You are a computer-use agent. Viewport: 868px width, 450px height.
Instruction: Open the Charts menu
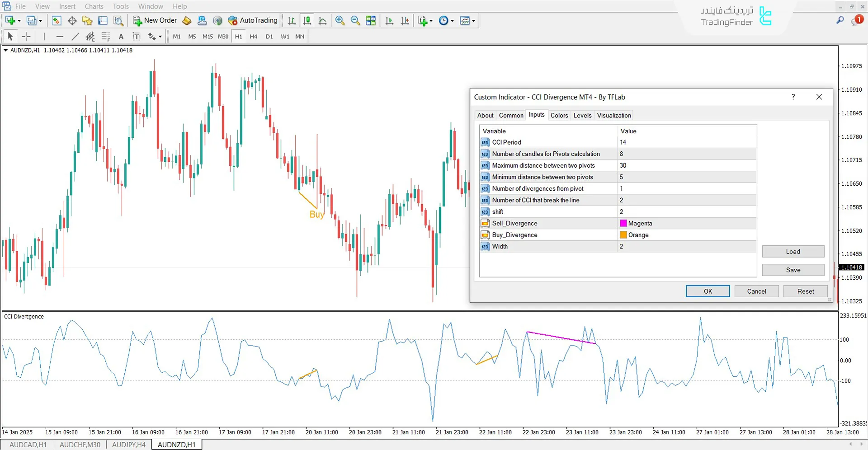pos(94,6)
